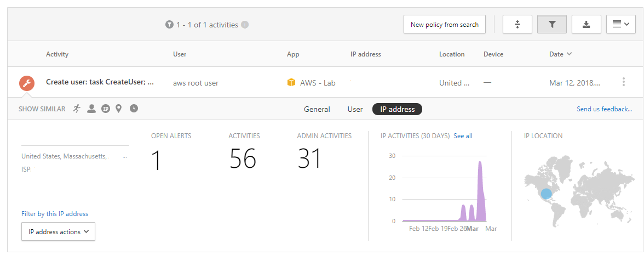Click the Activity column header

point(57,54)
